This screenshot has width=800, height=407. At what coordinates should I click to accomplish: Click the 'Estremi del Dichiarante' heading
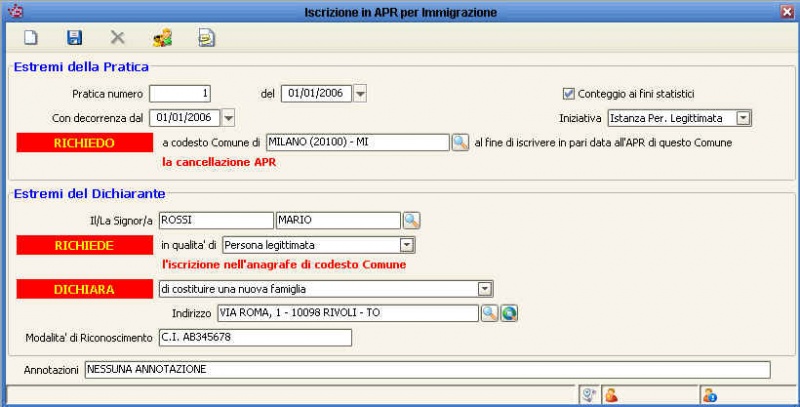tap(89, 194)
